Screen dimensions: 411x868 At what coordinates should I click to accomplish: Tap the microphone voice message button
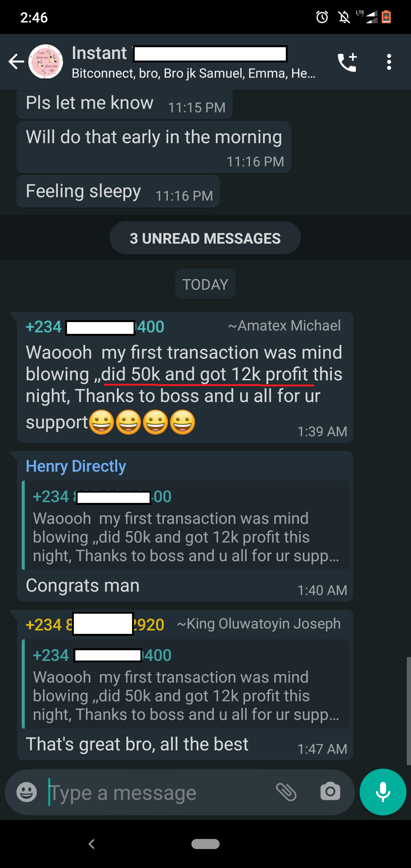point(383,792)
